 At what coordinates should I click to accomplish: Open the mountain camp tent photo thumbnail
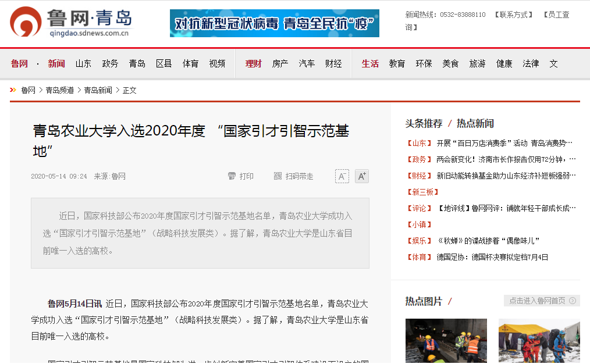tap(539, 341)
